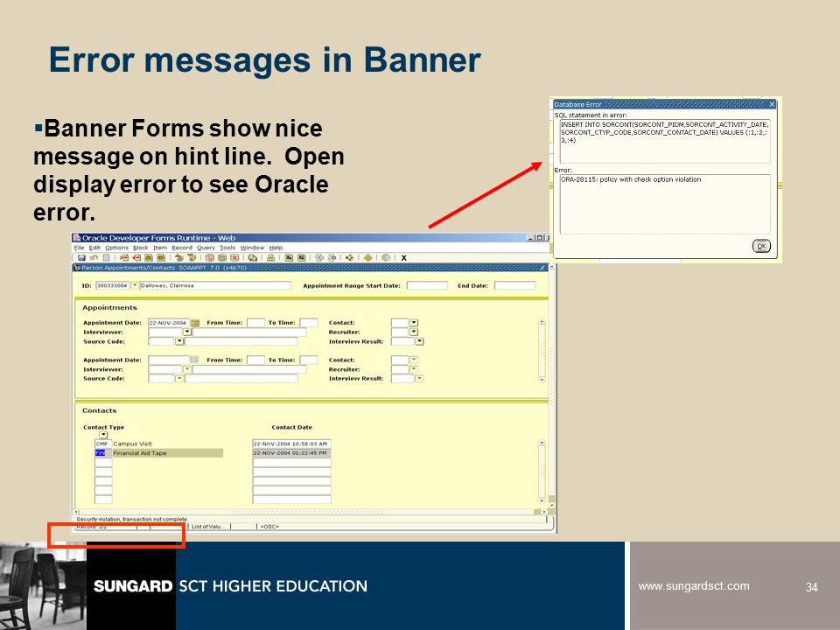This screenshot has height=630, width=840.
Task: Click the Security violation hint line message
Action: [132, 519]
